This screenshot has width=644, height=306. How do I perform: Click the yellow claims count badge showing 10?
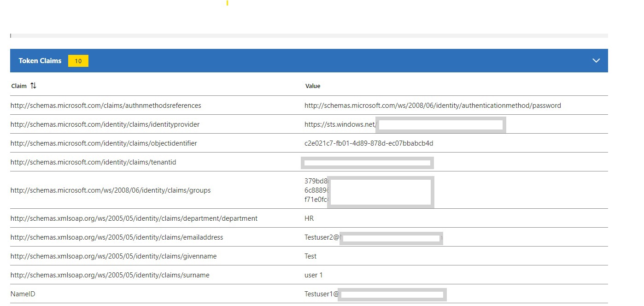(x=78, y=60)
